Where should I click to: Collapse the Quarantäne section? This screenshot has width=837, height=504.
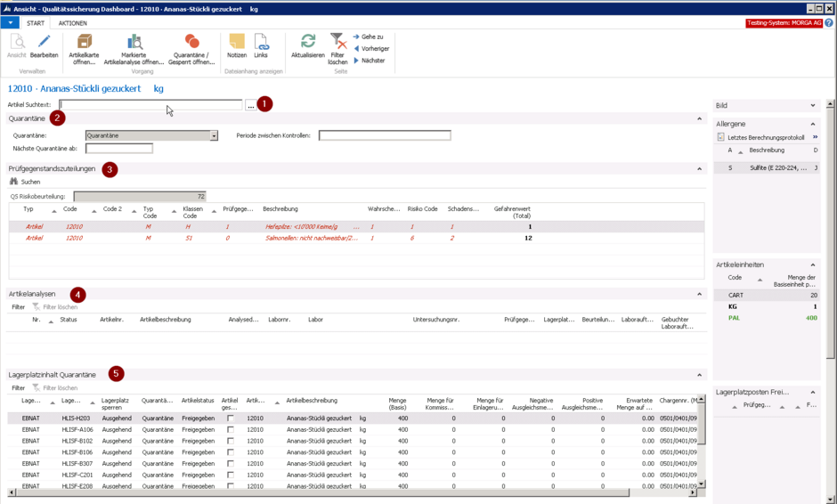click(x=699, y=118)
